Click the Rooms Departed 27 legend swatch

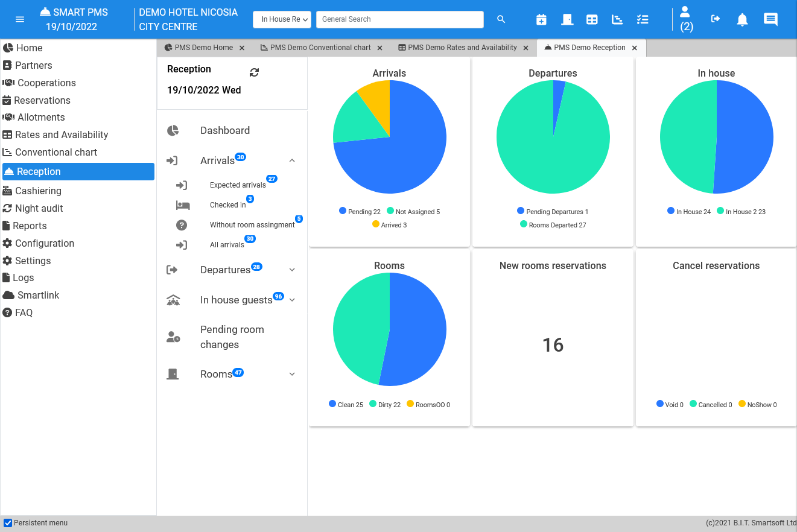point(524,224)
